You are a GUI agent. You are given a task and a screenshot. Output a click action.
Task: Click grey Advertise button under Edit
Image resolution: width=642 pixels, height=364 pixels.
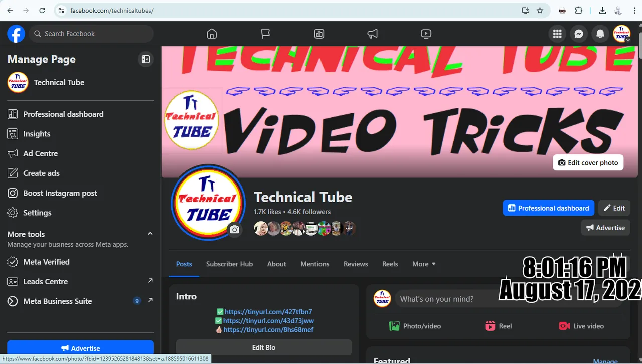605,227
